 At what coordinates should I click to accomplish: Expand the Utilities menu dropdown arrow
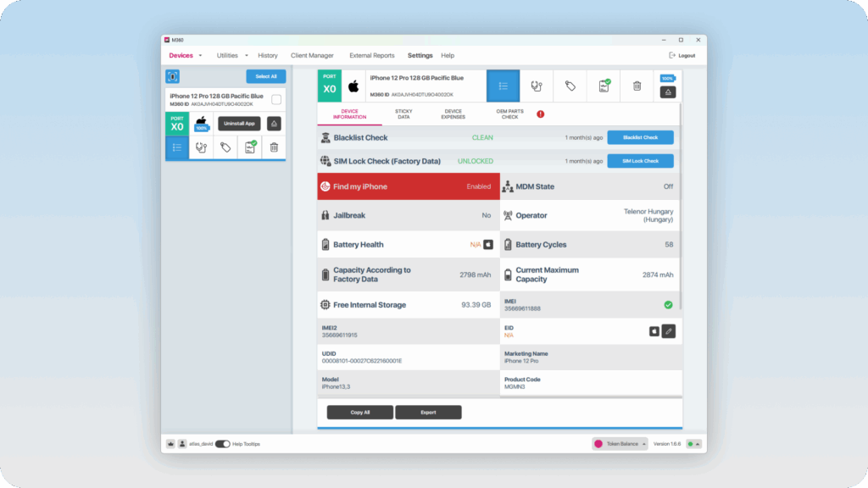pyautogui.click(x=247, y=55)
